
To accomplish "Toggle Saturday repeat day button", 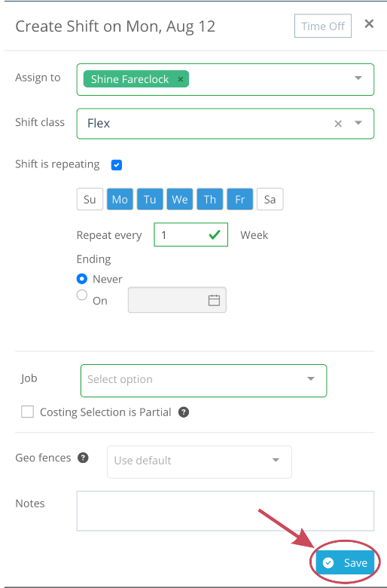I will 270,199.
